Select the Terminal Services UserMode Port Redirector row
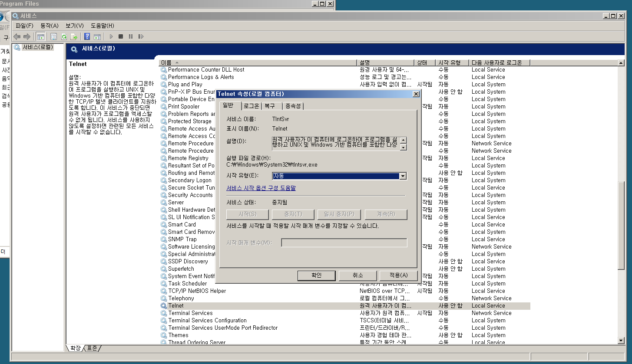 pos(345,328)
